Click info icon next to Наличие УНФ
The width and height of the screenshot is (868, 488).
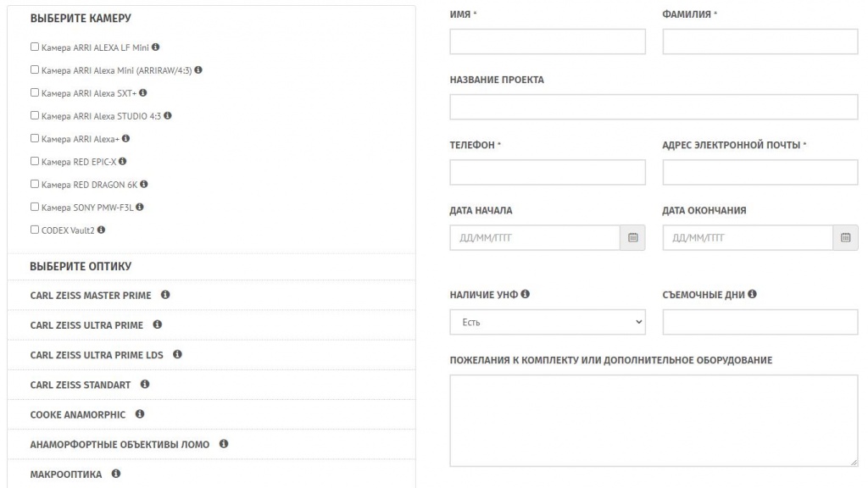pos(525,294)
